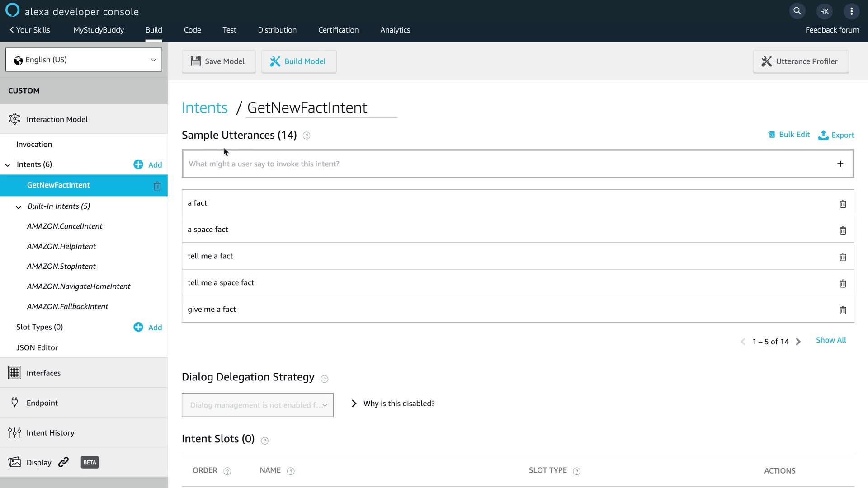Switch to the Test tab
Image resolution: width=868 pixels, height=488 pixels.
(x=229, y=30)
